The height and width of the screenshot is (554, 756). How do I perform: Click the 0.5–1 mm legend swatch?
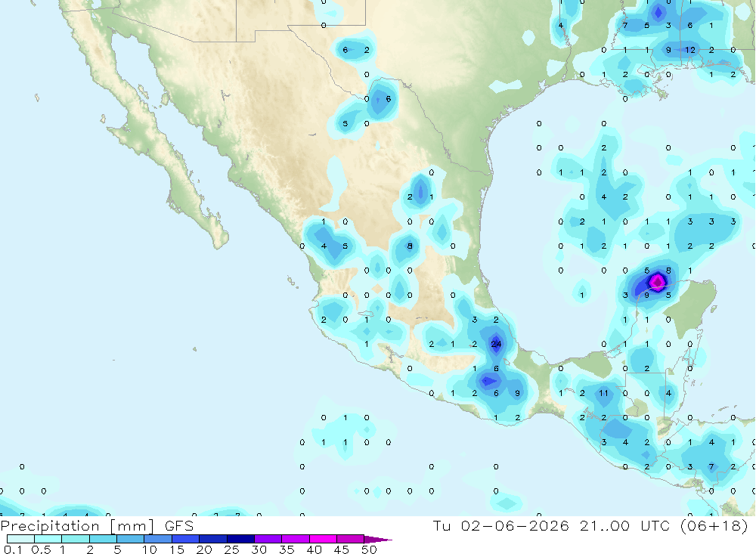coord(48,539)
